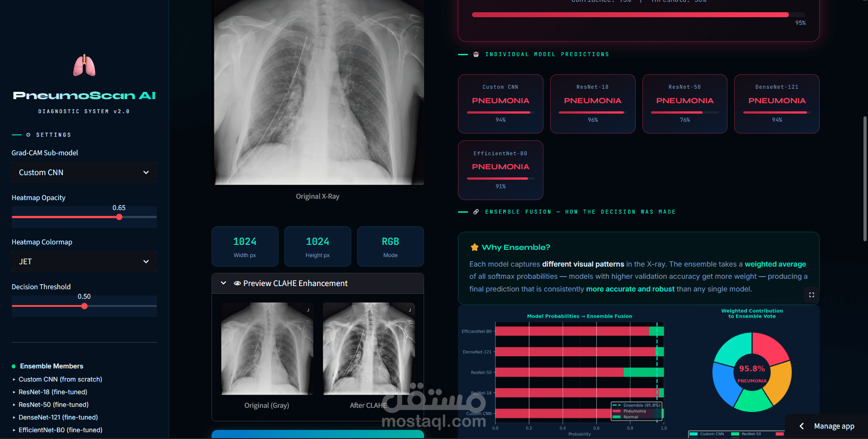Viewport: 868px width, 439px height.
Task: Click the 96% value under ResNet-18
Action: [x=593, y=120]
